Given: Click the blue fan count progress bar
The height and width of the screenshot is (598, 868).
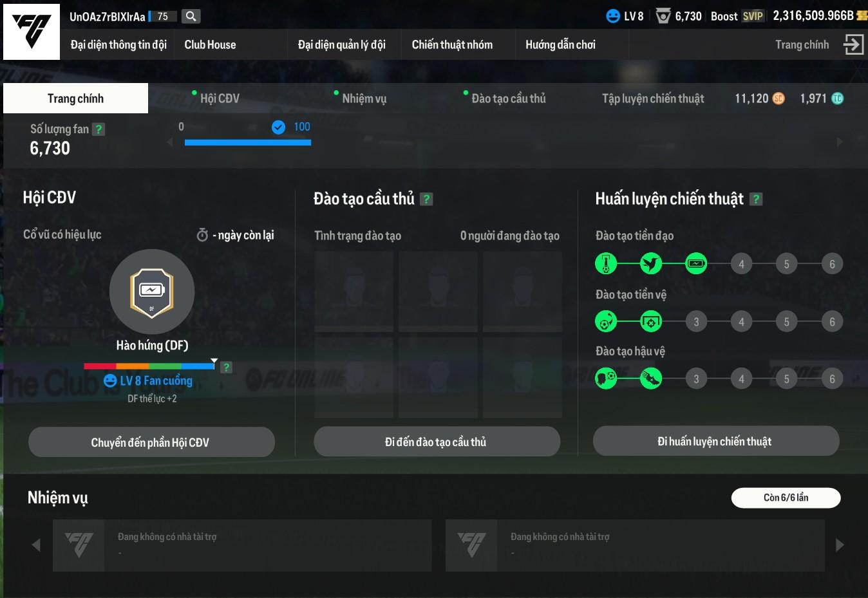Looking at the screenshot, I should click(248, 142).
